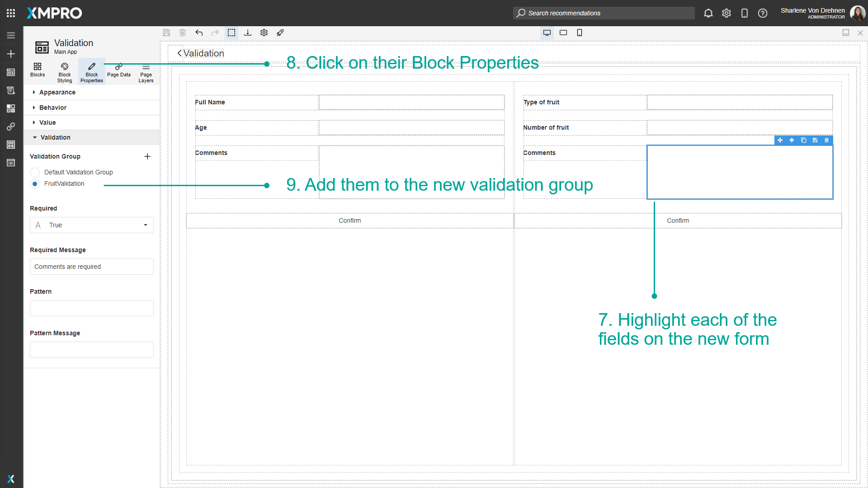Switch canvas to mobile preview mode
Image resolution: width=868 pixels, height=488 pixels.
click(580, 33)
